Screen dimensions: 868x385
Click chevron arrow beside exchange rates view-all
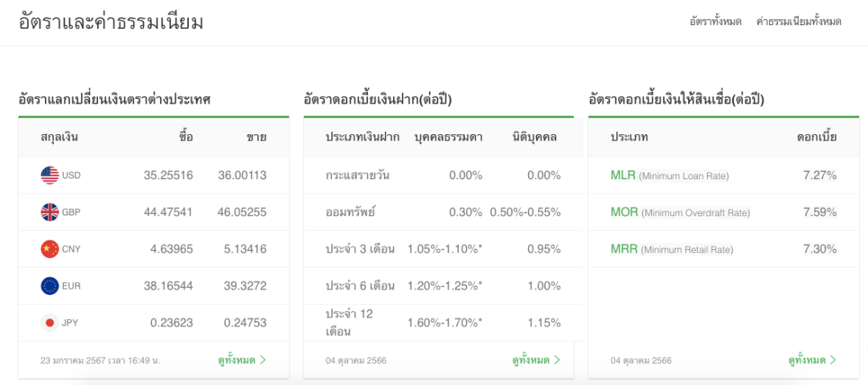pyautogui.click(x=263, y=360)
